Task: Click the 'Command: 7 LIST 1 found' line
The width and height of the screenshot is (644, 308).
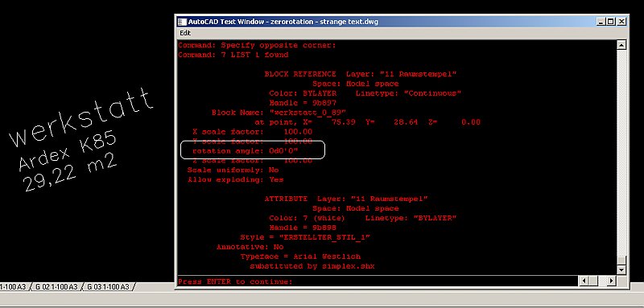Action: (x=233, y=55)
